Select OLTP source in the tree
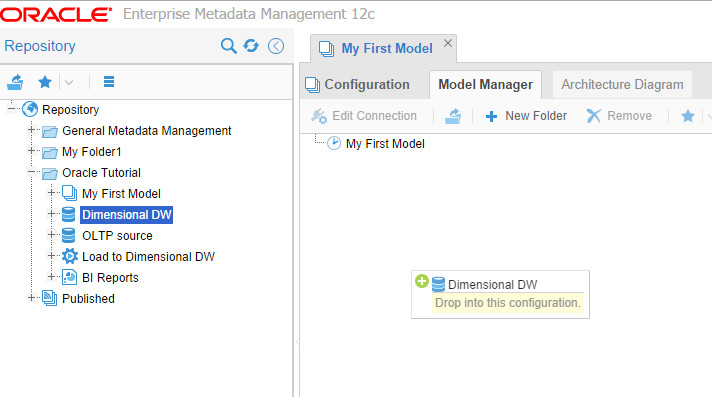The width and height of the screenshot is (712, 397). coord(117,236)
